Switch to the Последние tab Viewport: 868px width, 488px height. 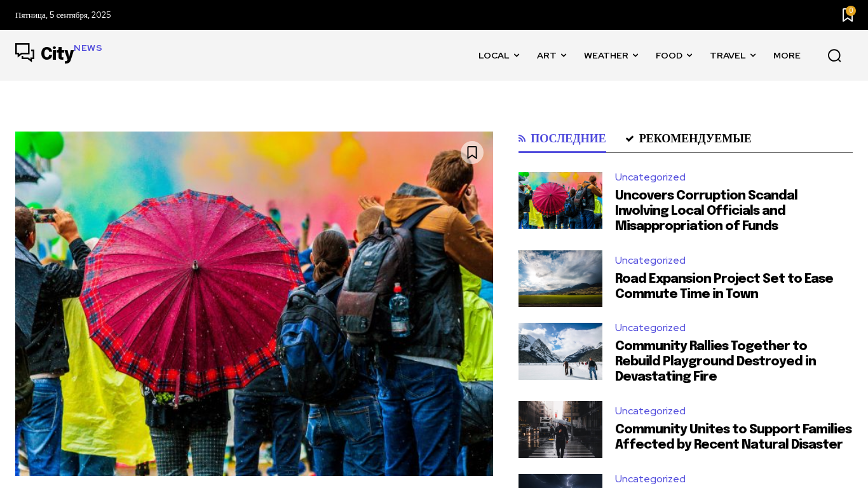click(562, 139)
